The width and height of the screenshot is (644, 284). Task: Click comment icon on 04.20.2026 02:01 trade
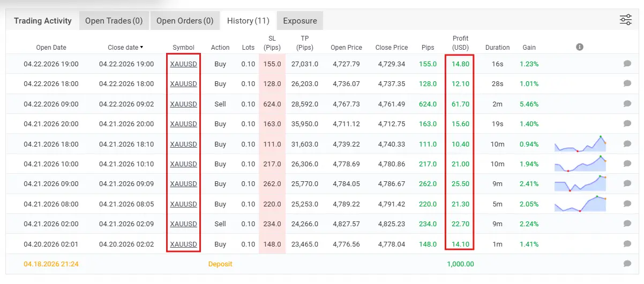(x=627, y=244)
